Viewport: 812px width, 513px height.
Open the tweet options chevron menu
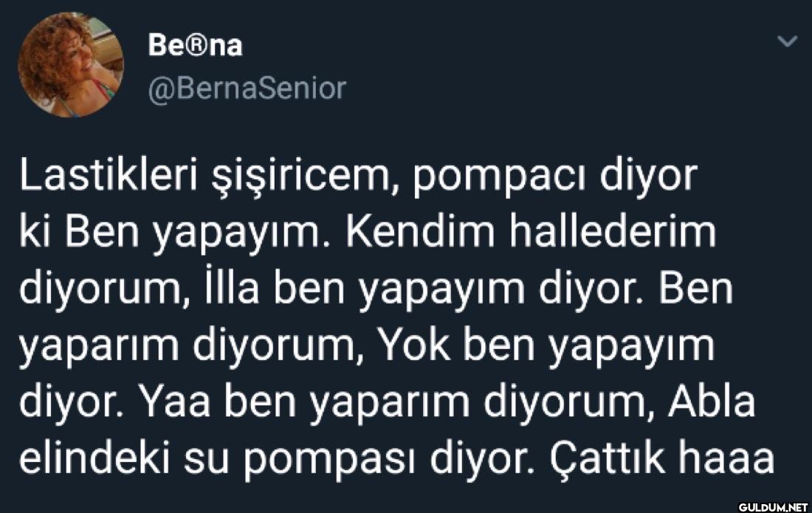[788, 43]
